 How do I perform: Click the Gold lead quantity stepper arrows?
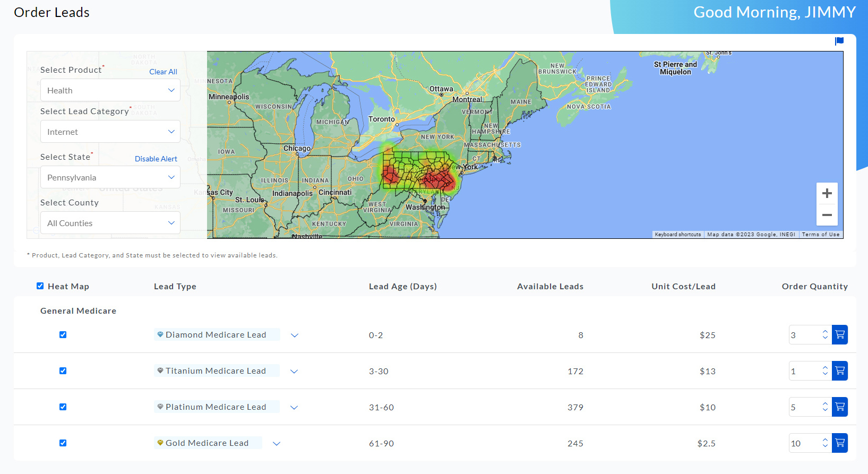pos(825,443)
